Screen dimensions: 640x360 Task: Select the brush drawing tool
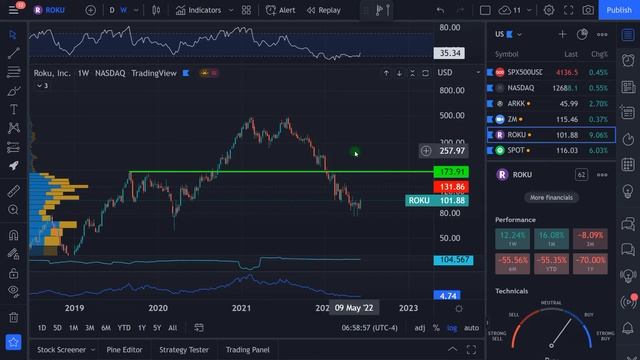point(13,91)
